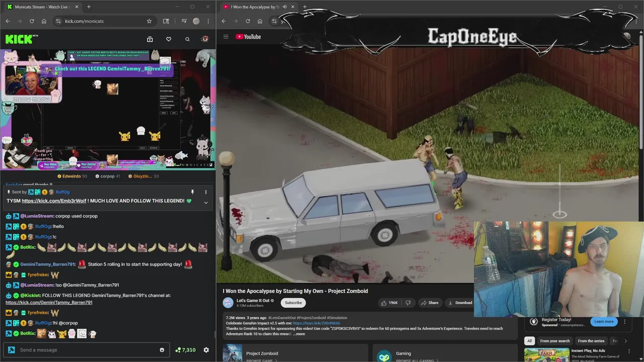The width and height of the screenshot is (644, 362).
Task: Like the Project Zomboid video
Action: click(x=389, y=303)
